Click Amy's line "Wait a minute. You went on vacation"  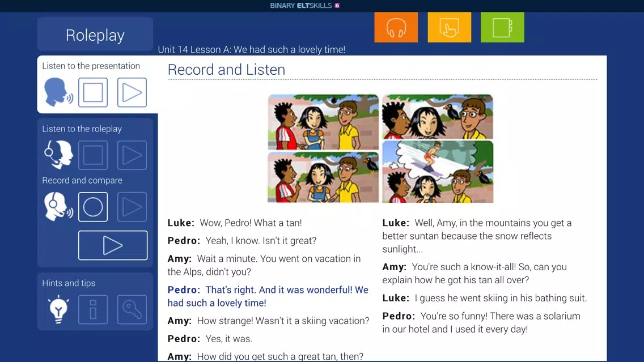(264, 265)
